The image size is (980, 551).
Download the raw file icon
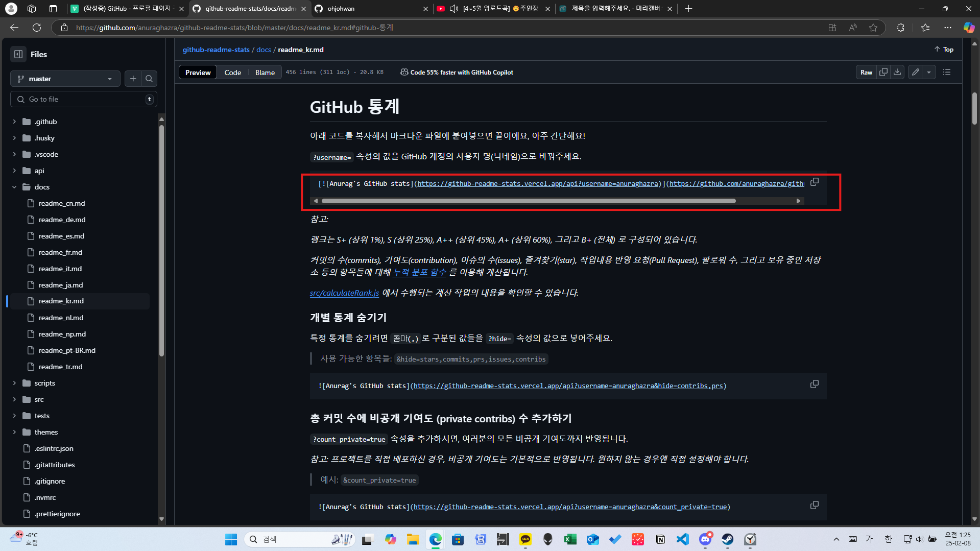(x=897, y=72)
